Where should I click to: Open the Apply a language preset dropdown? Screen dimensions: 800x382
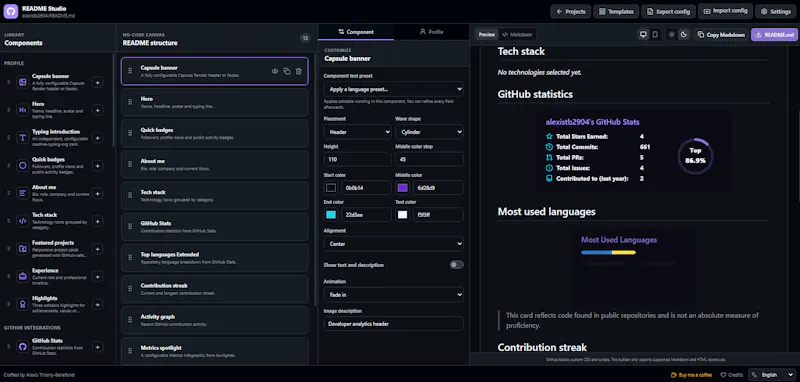pyautogui.click(x=393, y=89)
